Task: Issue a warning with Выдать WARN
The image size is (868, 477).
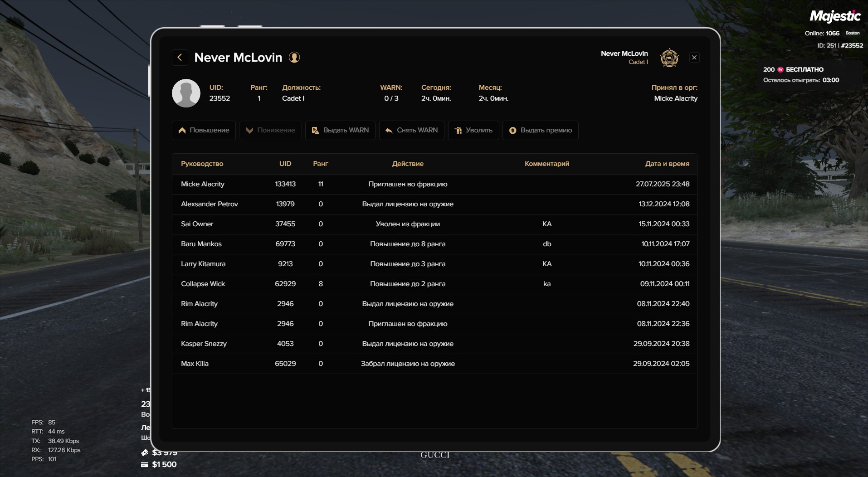Action: [340, 131]
